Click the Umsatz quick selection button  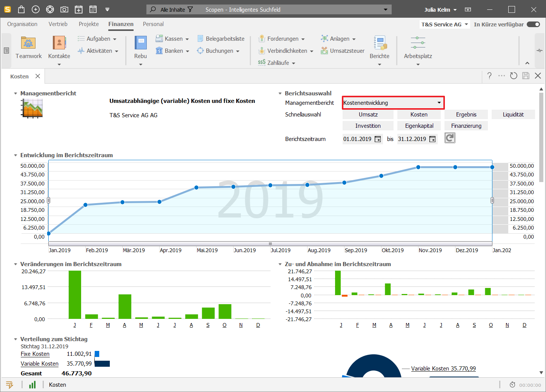click(x=368, y=114)
